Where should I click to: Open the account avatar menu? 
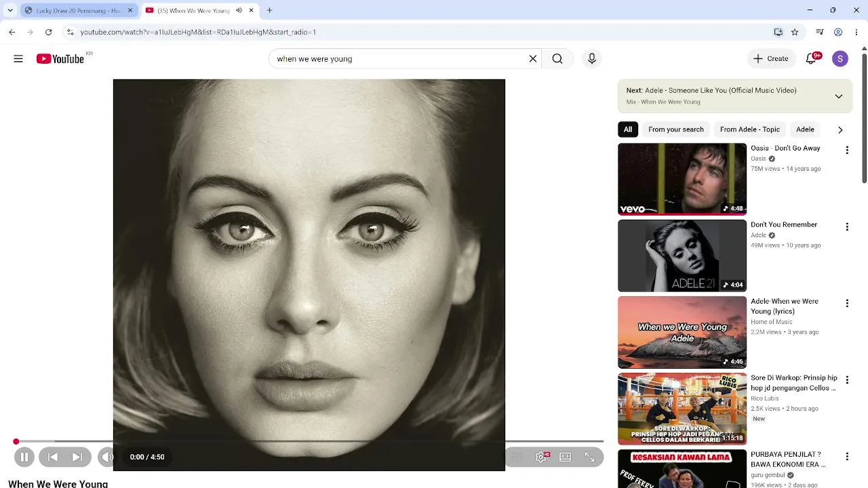pos(840,59)
